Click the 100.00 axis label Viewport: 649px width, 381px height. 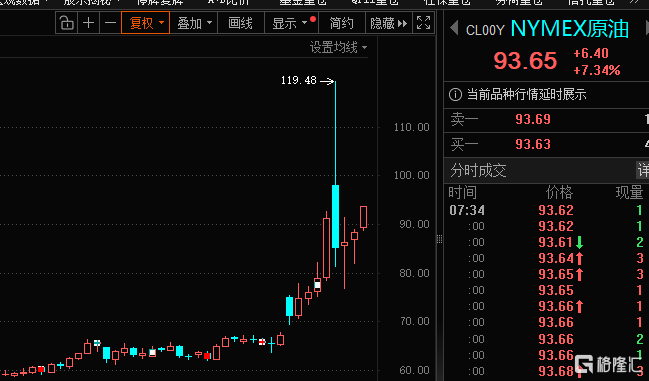[411, 175]
